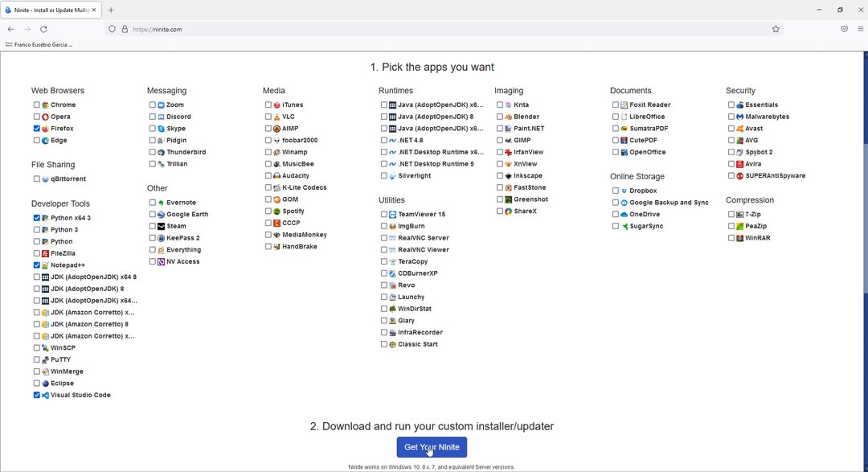Viewport: 868px width, 472px height.
Task: Uncheck the Firefox checkbox
Action: tap(37, 128)
